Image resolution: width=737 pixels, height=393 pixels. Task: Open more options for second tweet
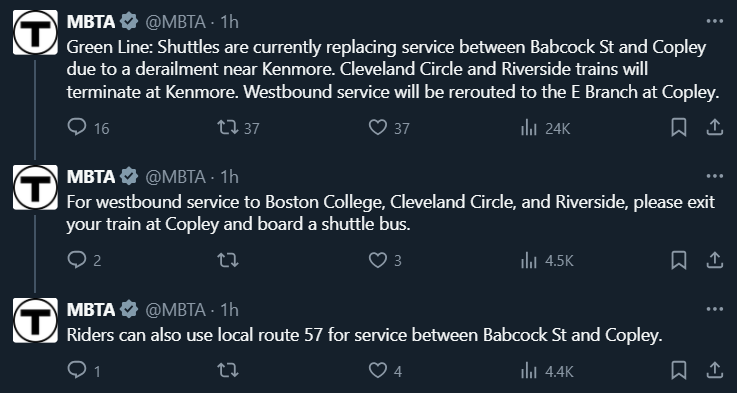click(x=714, y=176)
